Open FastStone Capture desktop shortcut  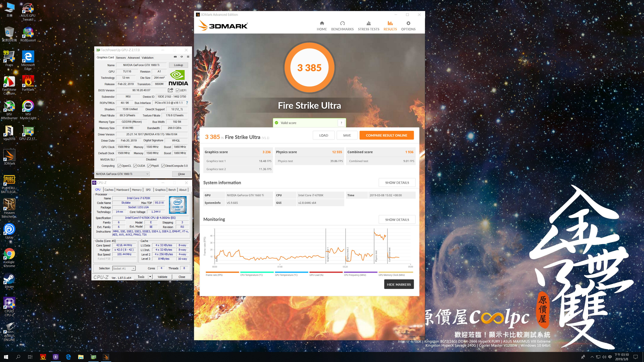9,85
